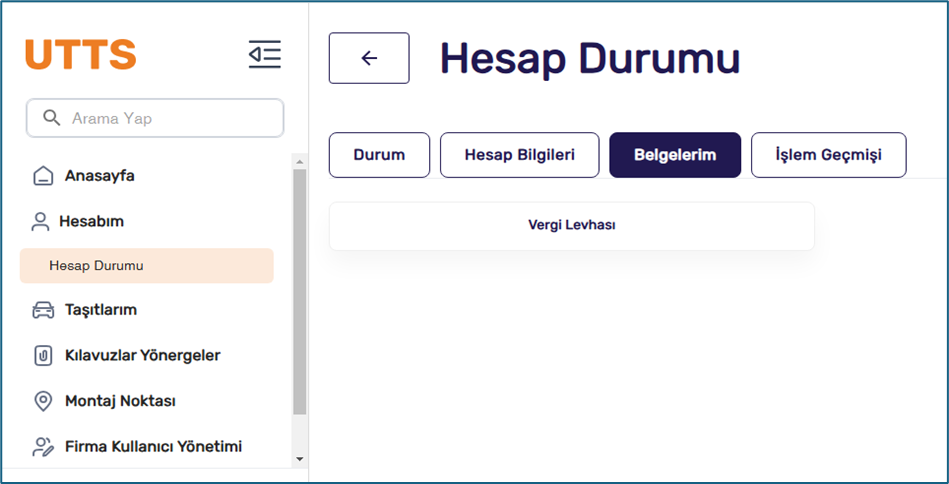Click the magnifier icon in the search box
Screen dimensions: 949x484
click(x=51, y=117)
